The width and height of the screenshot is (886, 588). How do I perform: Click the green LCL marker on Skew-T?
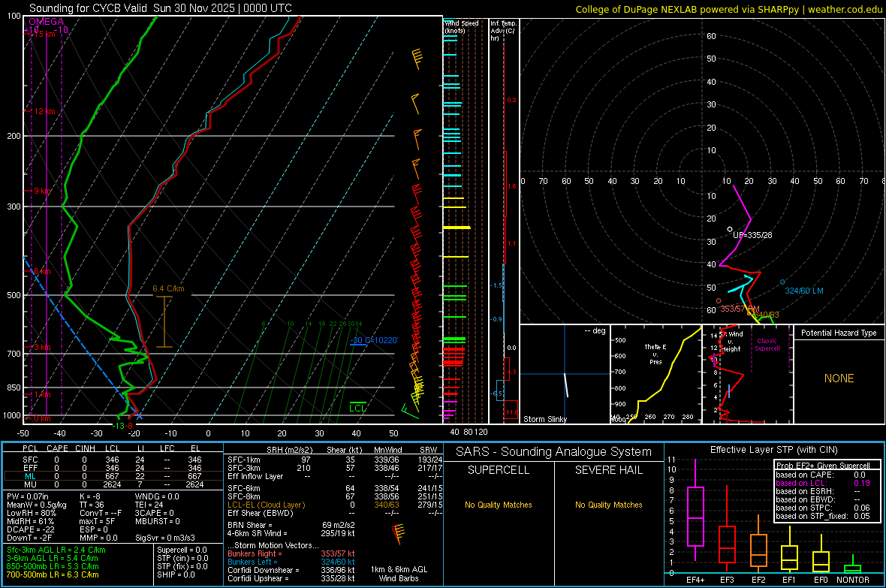[357, 408]
